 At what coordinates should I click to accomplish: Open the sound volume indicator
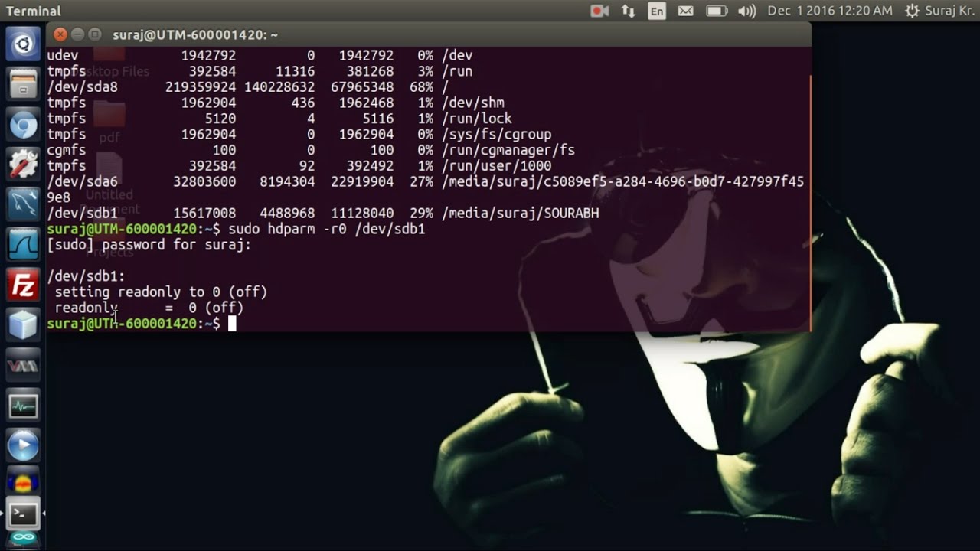coord(746,11)
